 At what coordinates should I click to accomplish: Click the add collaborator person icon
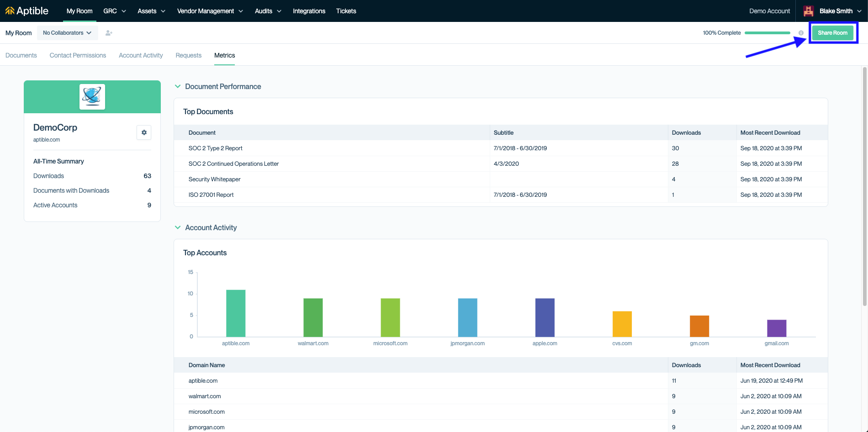click(109, 33)
